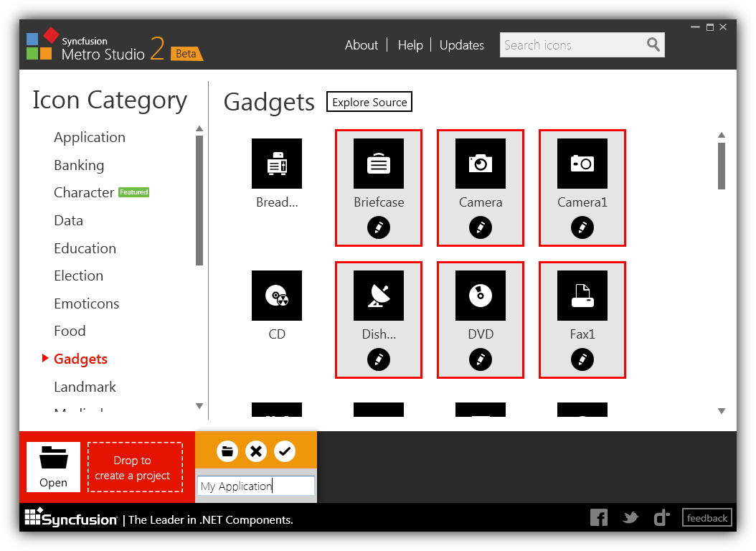Select the Breadmaker gadget icon
This screenshot has width=756, height=551.
coord(277,164)
